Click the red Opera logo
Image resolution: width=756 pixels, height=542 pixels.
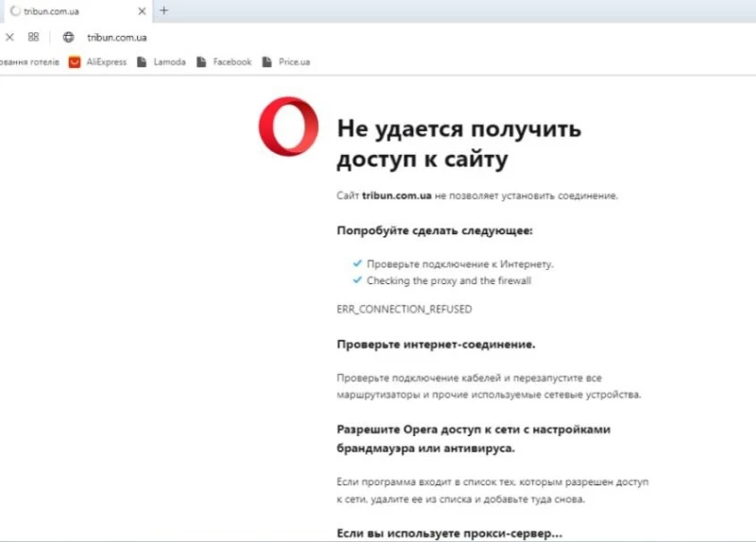point(288,127)
